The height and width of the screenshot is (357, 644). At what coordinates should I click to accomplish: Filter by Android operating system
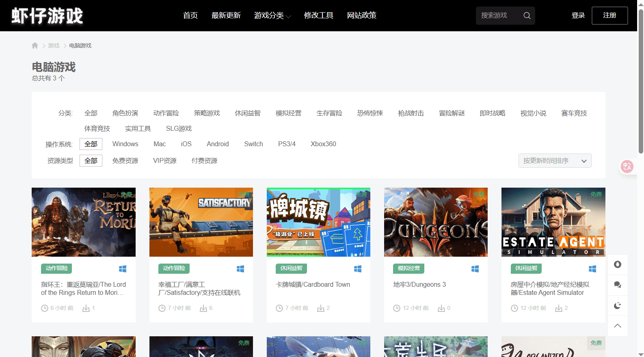coord(218,144)
